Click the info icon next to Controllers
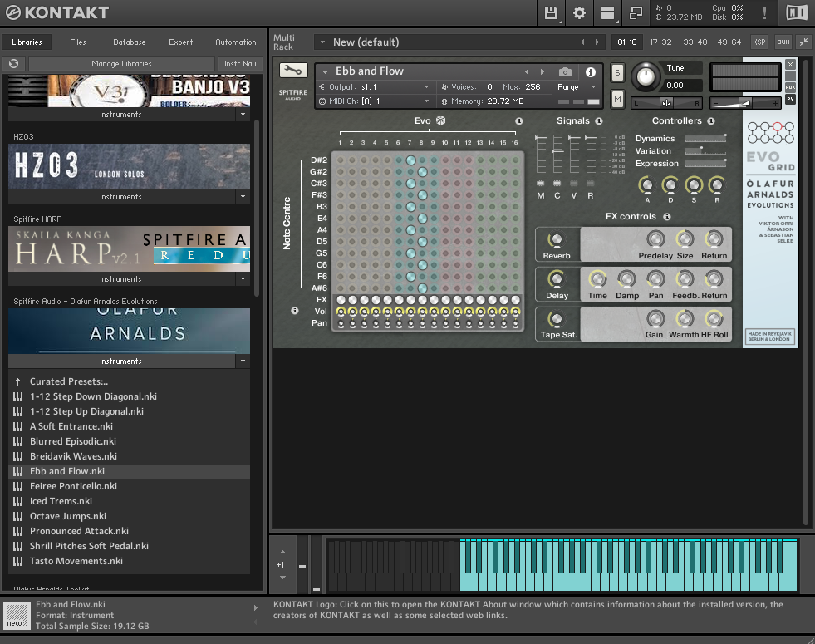Screen dimensions: 815x644 click(x=711, y=121)
